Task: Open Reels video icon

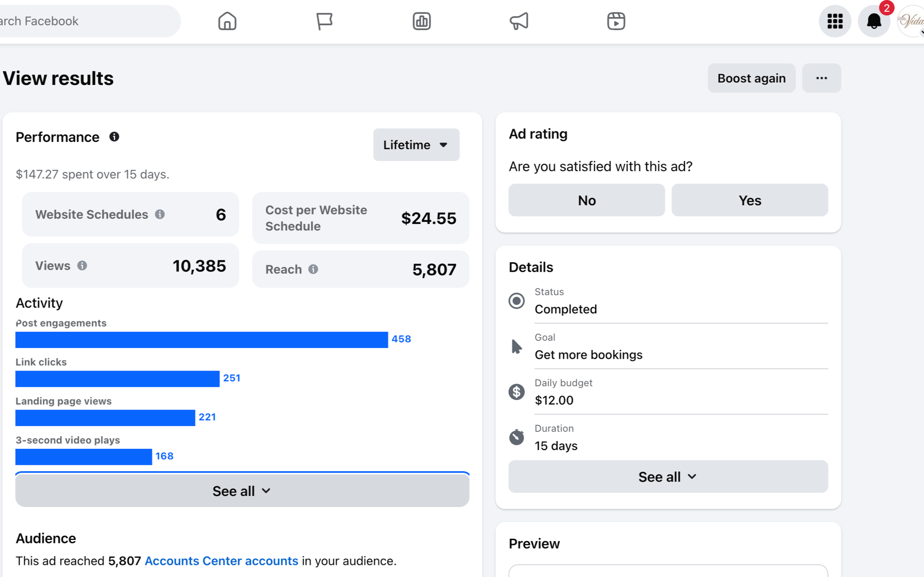Action: [x=616, y=21]
